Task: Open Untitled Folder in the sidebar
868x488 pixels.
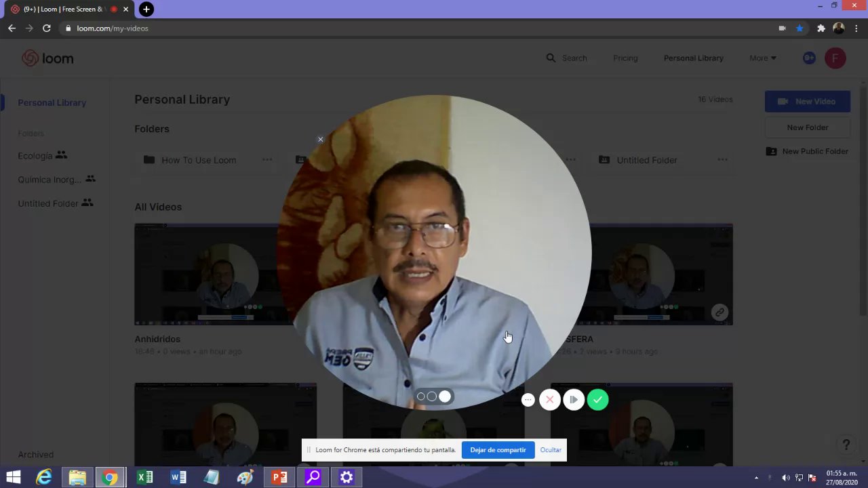Action: coord(48,203)
